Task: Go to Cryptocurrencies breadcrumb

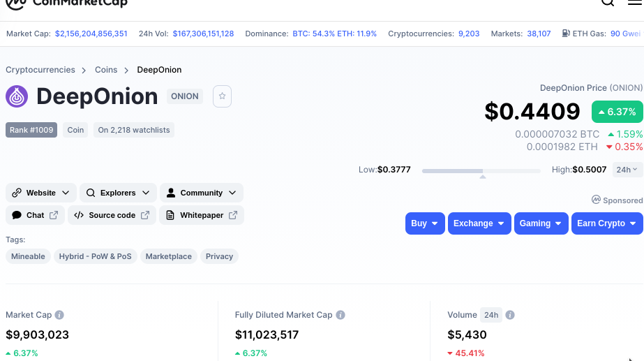Action: pyautogui.click(x=40, y=70)
